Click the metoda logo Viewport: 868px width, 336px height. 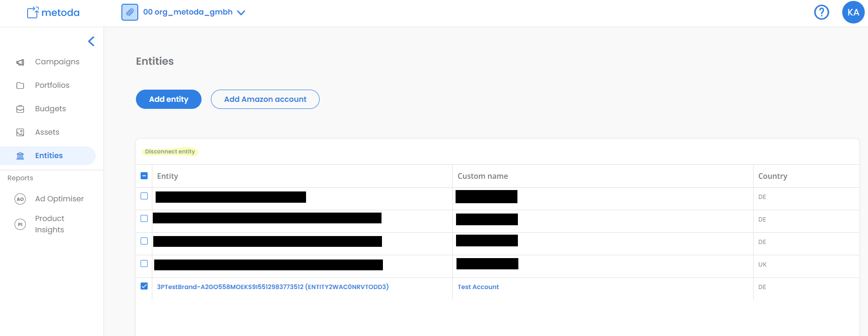coord(53,13)
